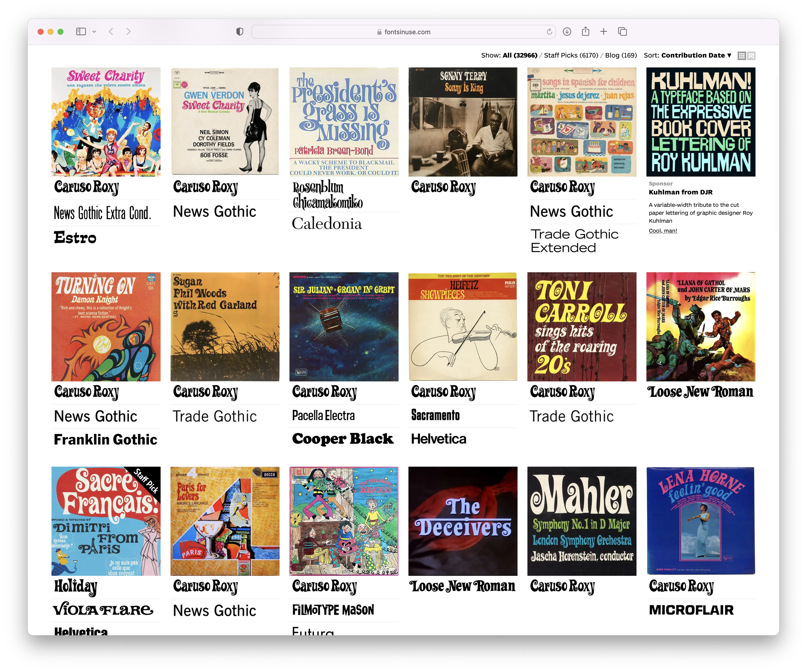Open the privacy report shield
Image resolution: width=807 pixels, height=672 pixels.
pyautogui.click(x=240, y=31)
